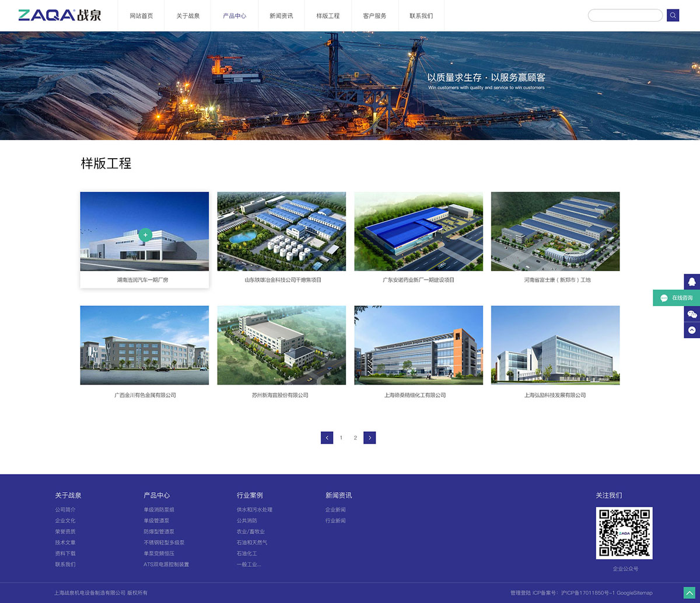Screen dimensions: 700x603
Task: Open 山东铁雄冶金科技公司干熄焦项目 thumbnail
Action: coord(281,232)
